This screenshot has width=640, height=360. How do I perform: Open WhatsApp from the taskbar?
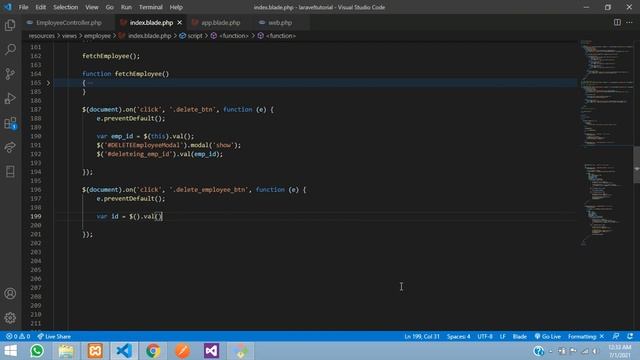click(x=37, y=351)
